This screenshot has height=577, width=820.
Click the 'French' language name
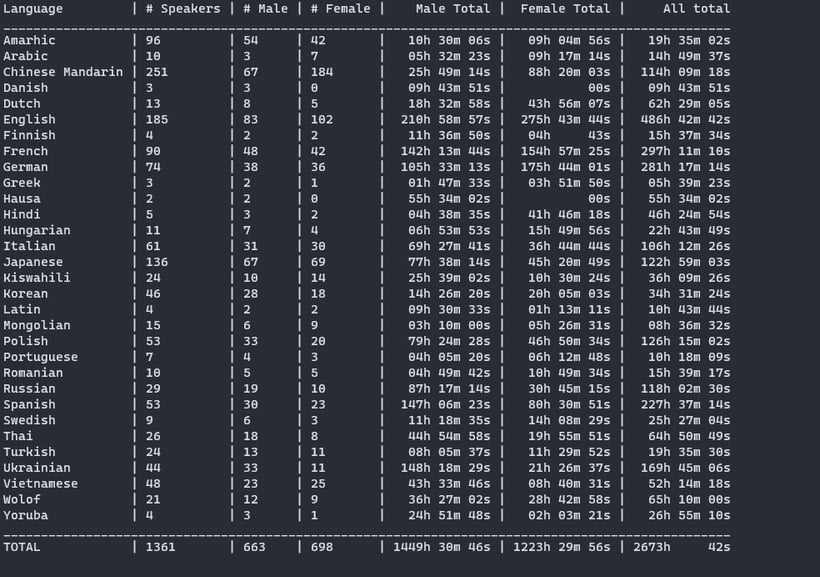26,151
